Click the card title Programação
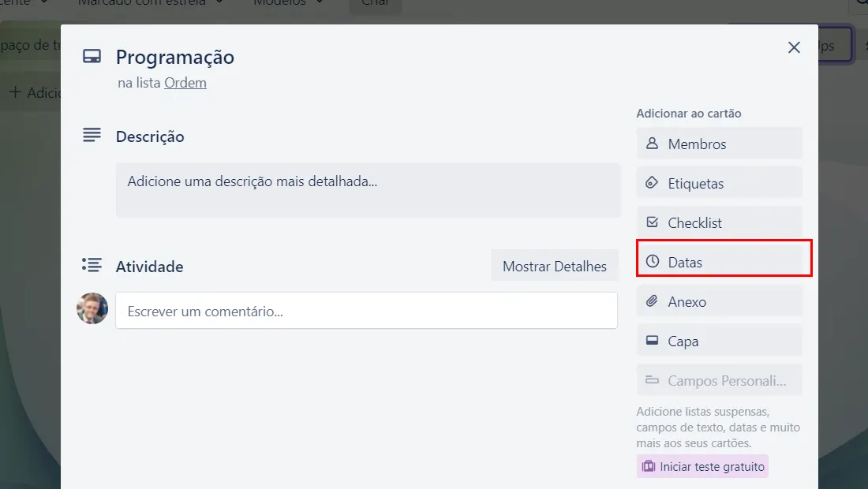The image size is (868, 489). pyautogui.click(x=175, y=57)
